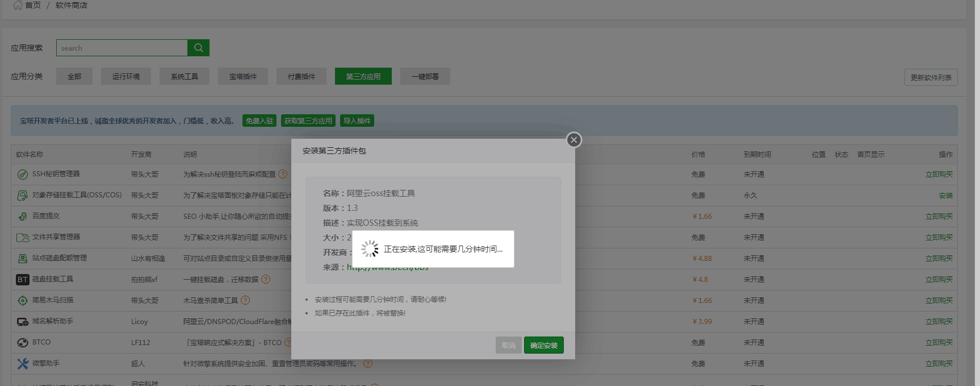Click developer name 山水有相逢
The height and width of the screenshot is (386, 980).
tap(148, 258)
